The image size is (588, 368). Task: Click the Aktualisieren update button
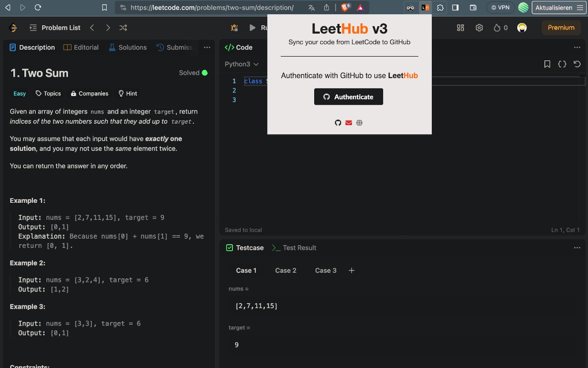tap(554, 7)
